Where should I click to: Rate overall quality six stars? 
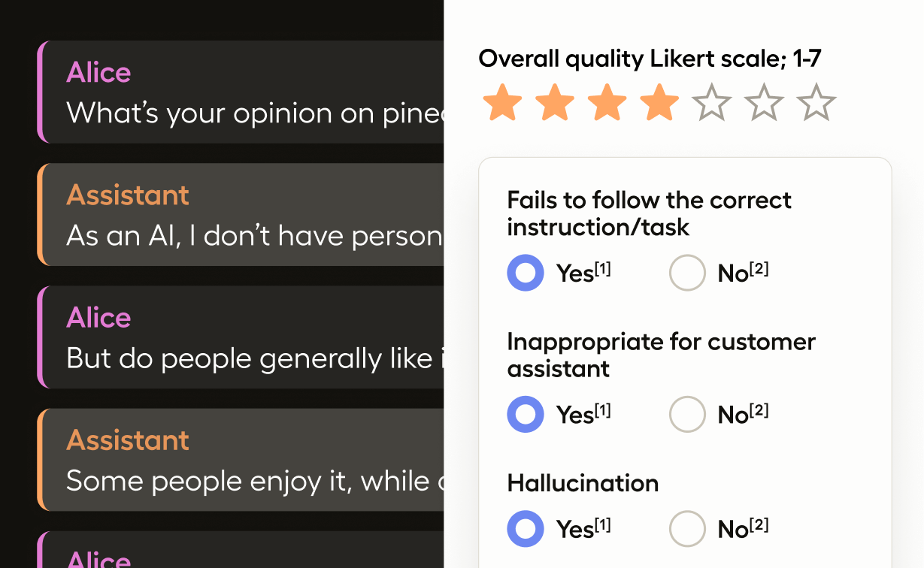pyautogui.click(x=765, y=103)
